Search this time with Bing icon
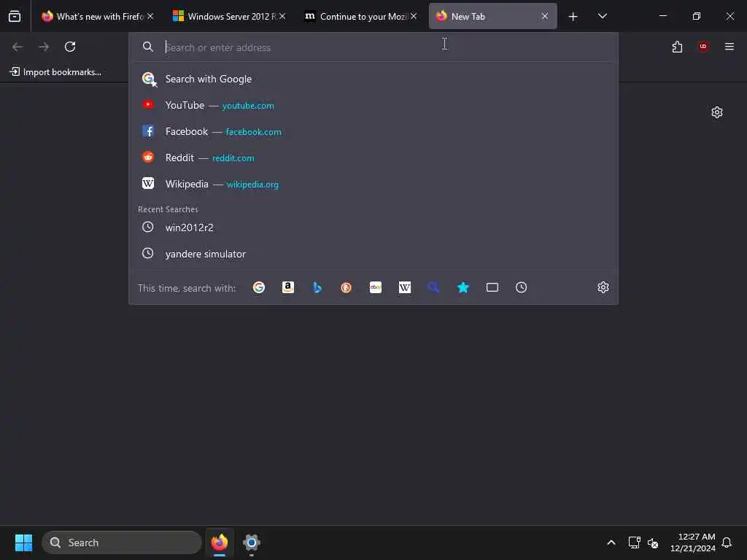The height and width of the screenshot is (560, 747). click(x=317, y=287)
